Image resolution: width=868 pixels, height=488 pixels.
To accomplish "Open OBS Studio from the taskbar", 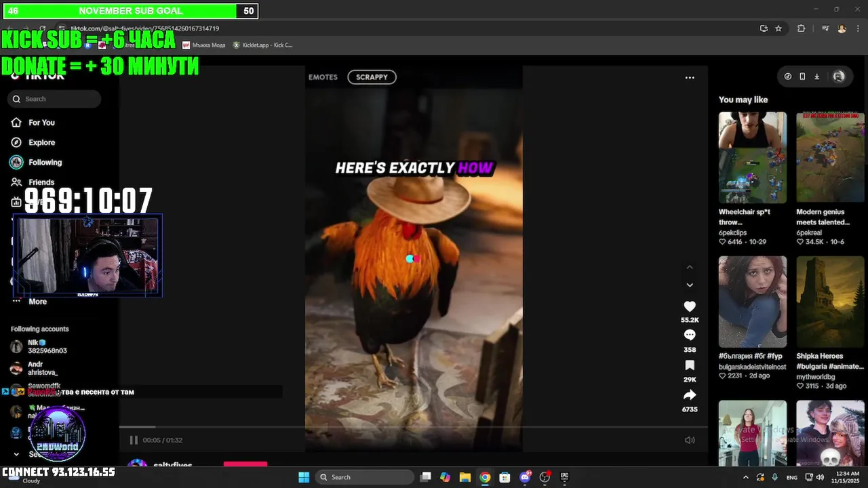I will pyautogui.click(x=545, y=477).
